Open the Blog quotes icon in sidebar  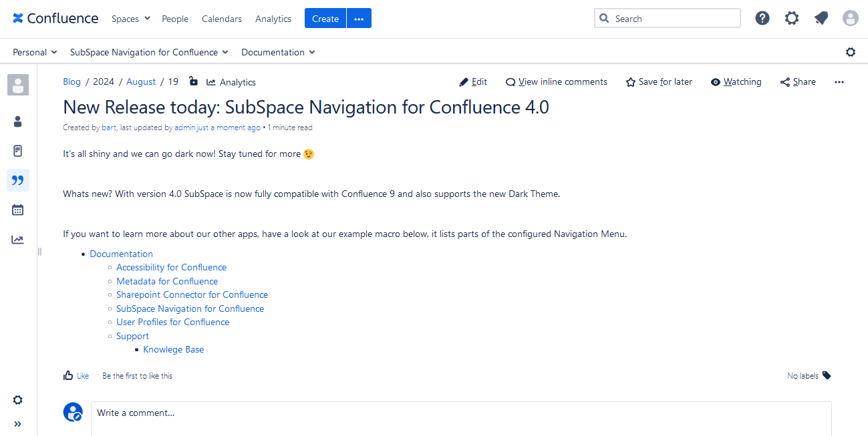coord(18,180)
